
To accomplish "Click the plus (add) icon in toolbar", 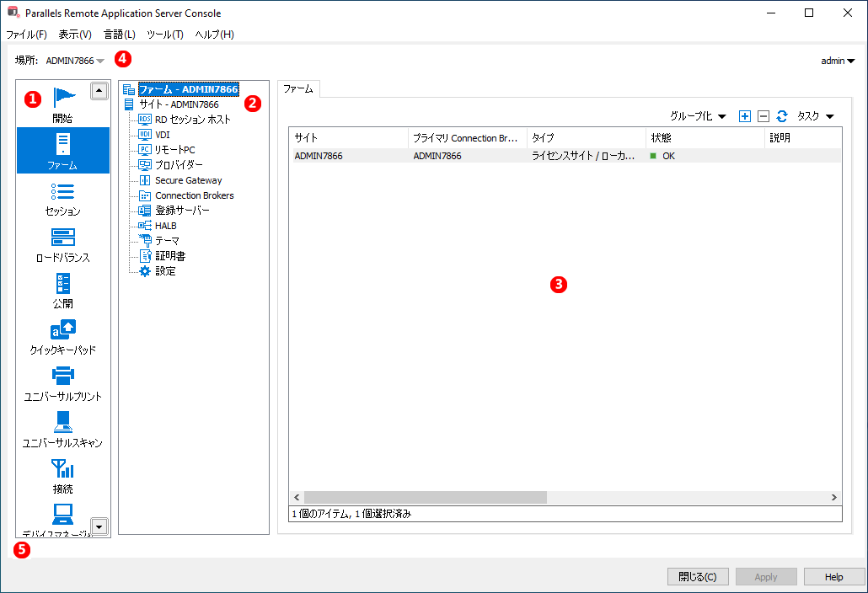I will point(745,116).
